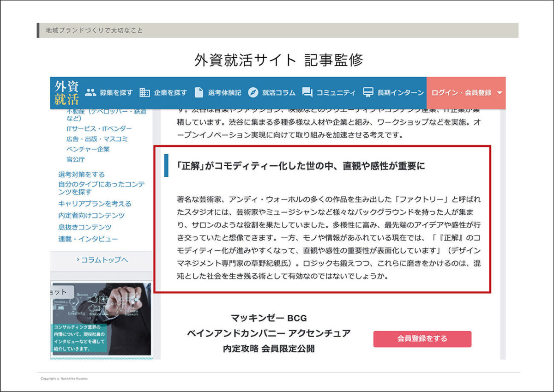Viewport: 554px width, 392px height.
Task: Click the 会員登録をする button
Action: (x=422, y=338)
